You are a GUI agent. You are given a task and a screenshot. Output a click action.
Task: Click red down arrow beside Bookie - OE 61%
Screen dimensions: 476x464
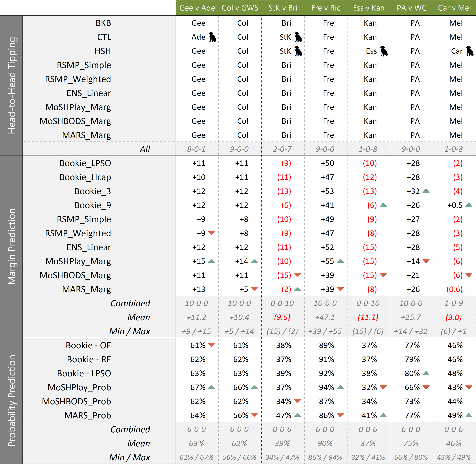pyautogui.click(x=211, y=345)
